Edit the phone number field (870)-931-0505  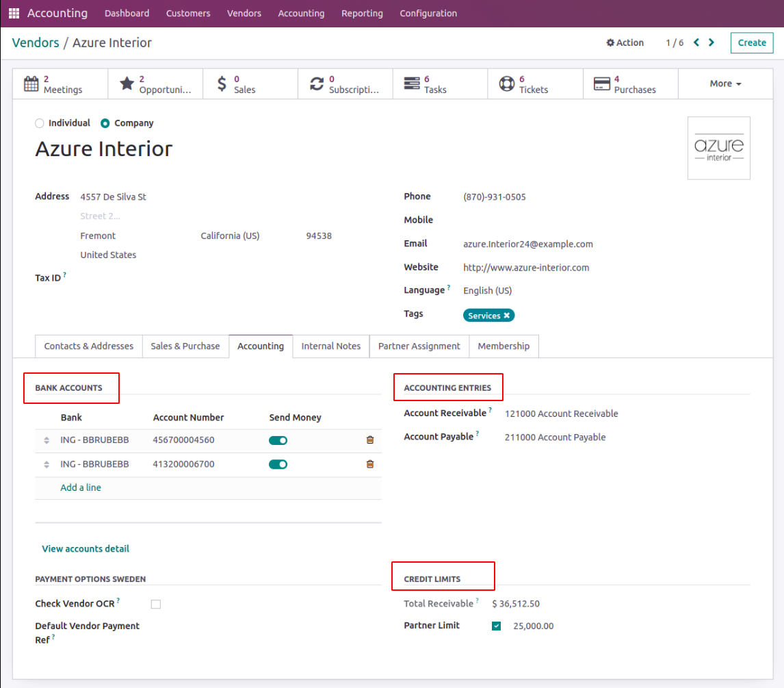pyautogui.click(x=495, y=197)
